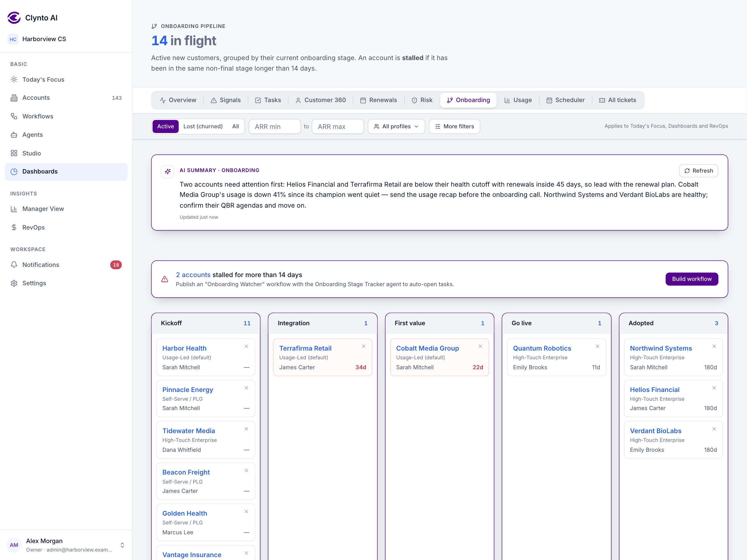Switch to the Overview tab

pyautogui.click(x=178, y=100)
